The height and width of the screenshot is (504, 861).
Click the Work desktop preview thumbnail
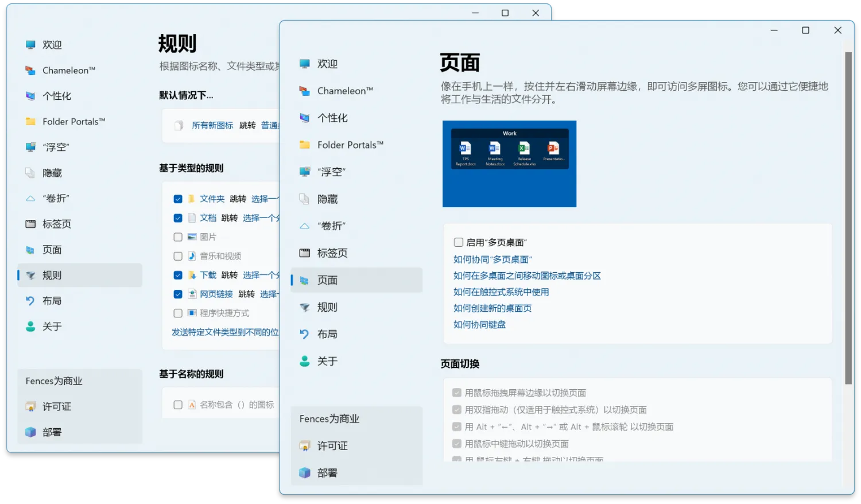509,164
